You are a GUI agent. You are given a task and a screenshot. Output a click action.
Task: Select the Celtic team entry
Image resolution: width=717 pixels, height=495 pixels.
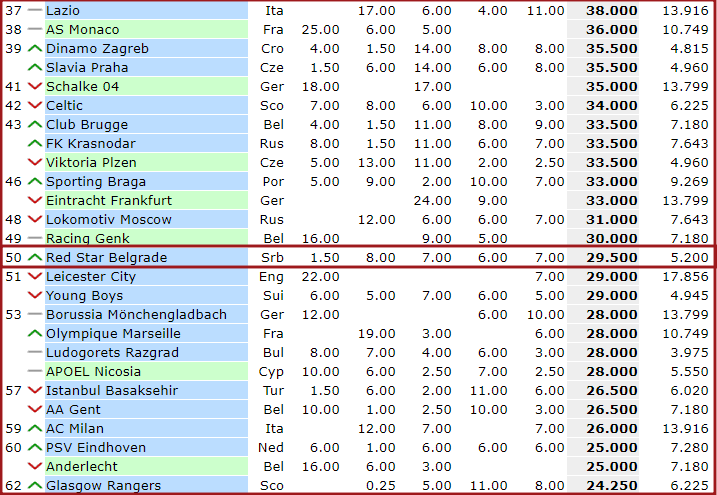(64, 106)
